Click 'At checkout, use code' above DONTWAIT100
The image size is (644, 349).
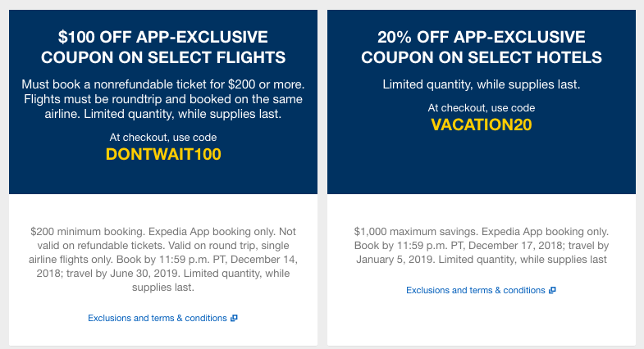pyautogui.click(x=163, y=137)
